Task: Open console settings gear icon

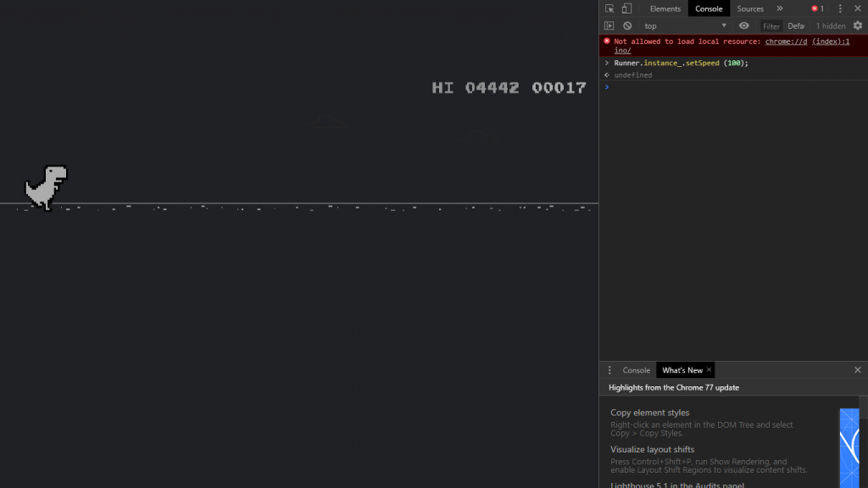Action: point(858,26)
